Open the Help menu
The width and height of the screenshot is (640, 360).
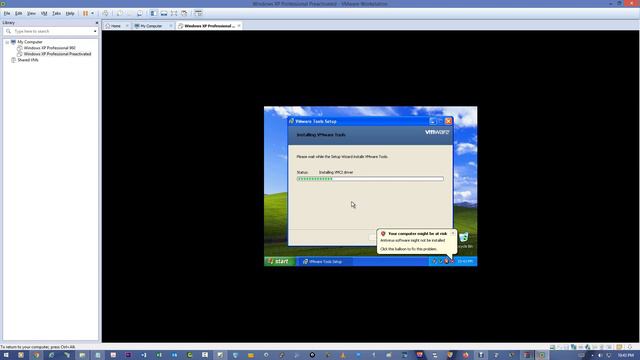(x=70, y=13)
